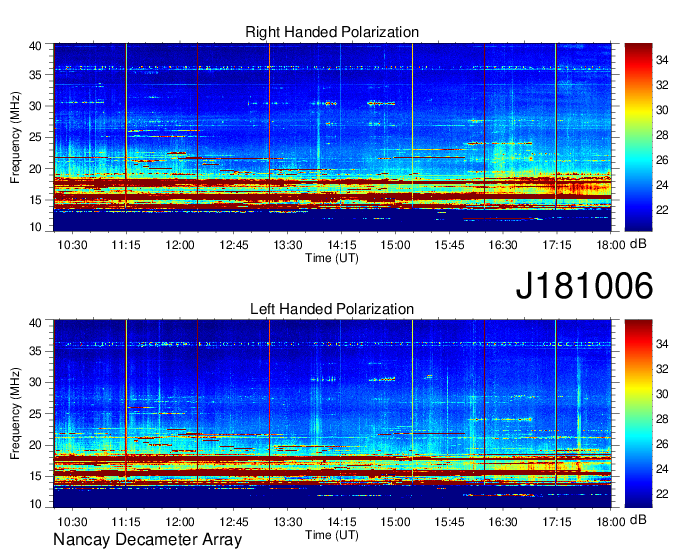This screenshot has width=680, height=552.
Task: Select the "J181006" observation label
Action: click(584, 285)
